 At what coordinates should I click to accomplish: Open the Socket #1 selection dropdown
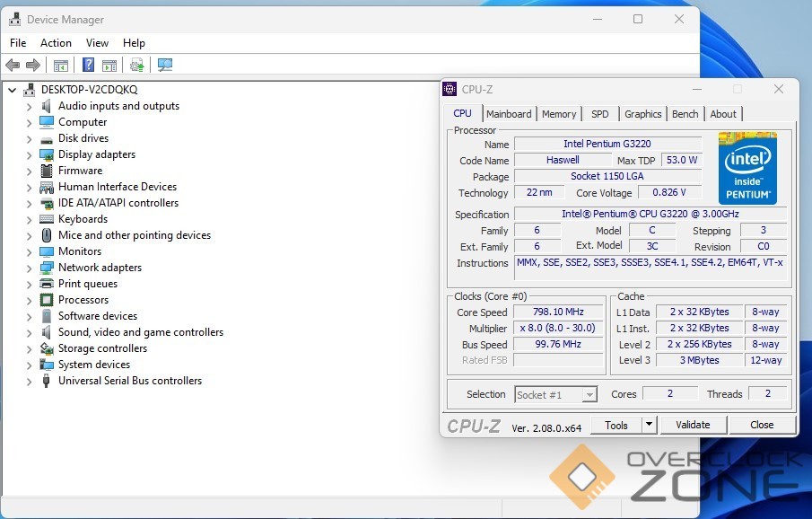click(589, 395)
